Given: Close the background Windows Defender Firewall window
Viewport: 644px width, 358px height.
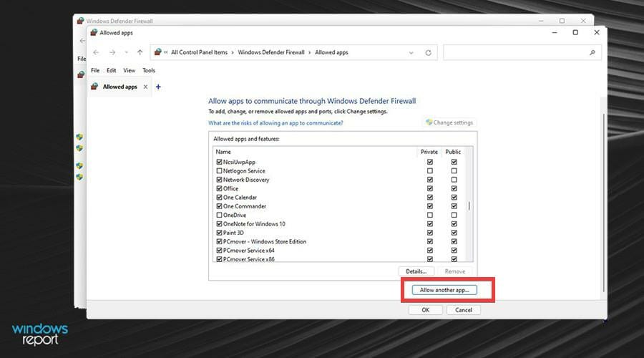Looking at the screenshot, I should [x=583, y=21].
